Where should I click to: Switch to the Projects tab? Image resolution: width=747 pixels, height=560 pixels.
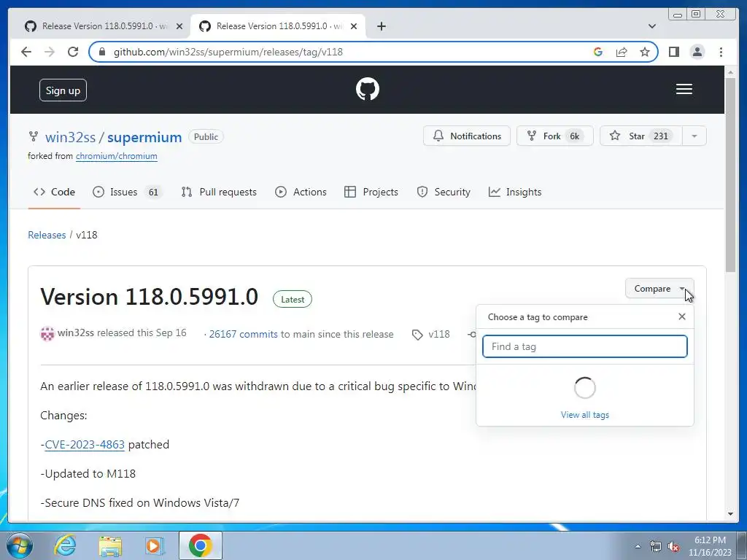[371, 192]
